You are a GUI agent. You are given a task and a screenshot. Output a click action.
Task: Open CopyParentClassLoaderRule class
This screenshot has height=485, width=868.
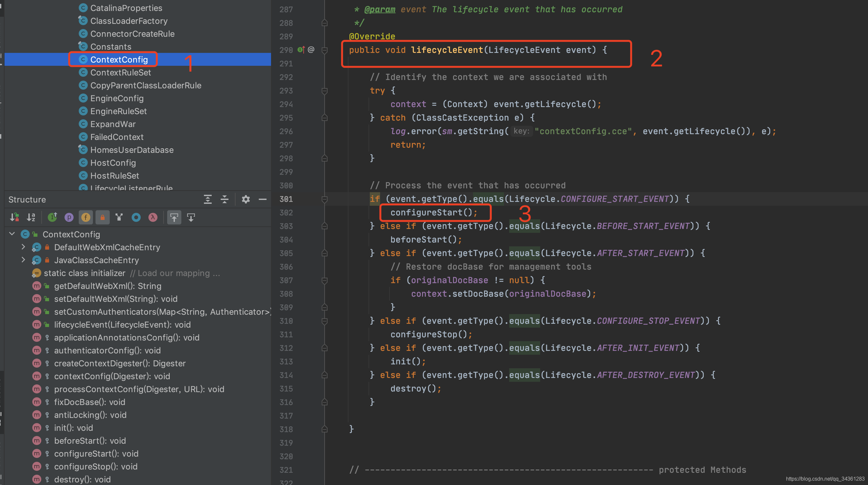point(146,85)
